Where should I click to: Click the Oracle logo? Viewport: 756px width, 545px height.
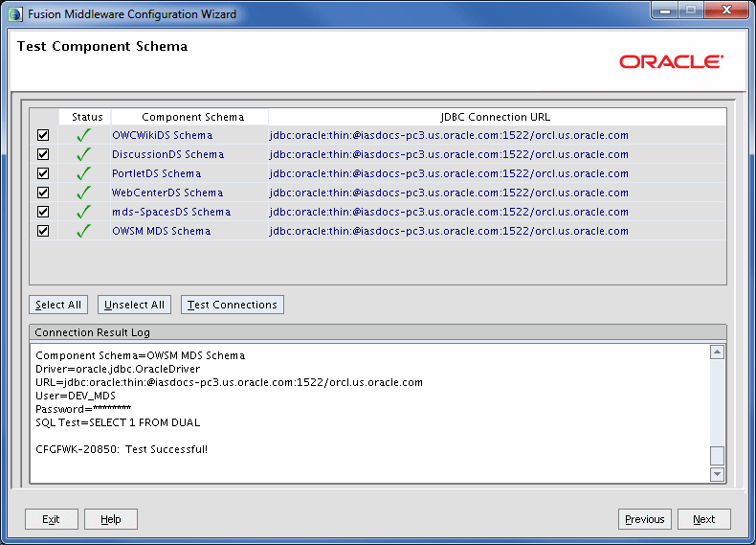pos(672,62)
